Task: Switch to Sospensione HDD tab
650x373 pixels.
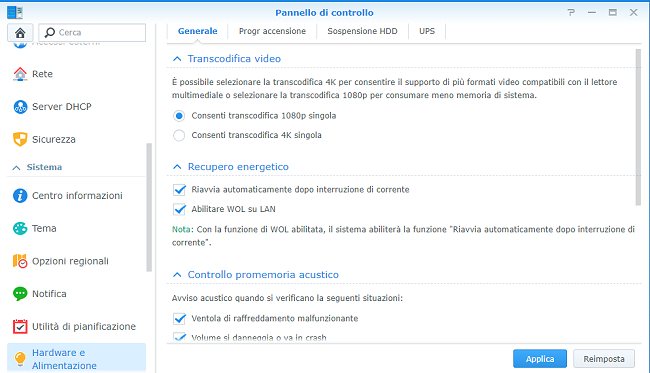Action: point(362,31)
